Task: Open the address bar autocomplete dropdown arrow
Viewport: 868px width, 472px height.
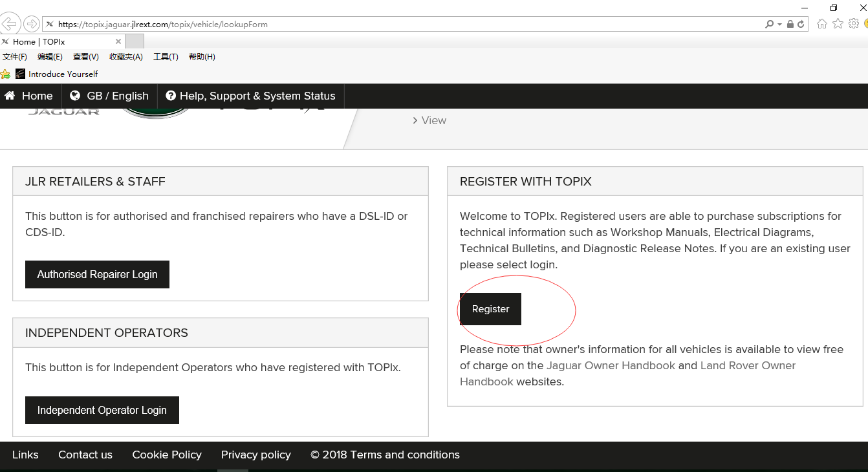Action: point(780,24)
